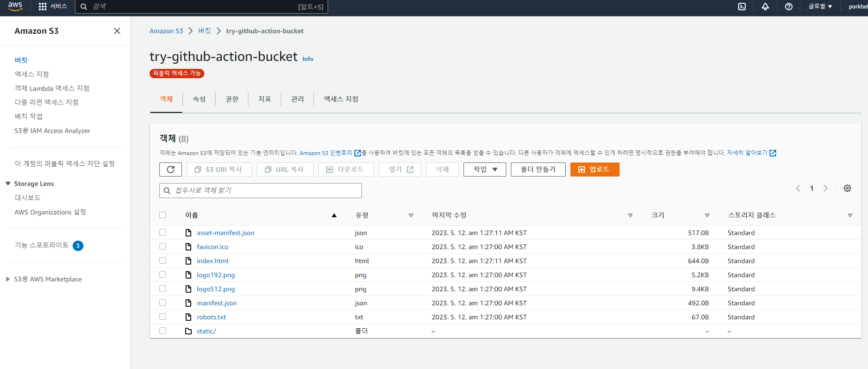Click the file icon beside logo512.png

pos(188,289)
